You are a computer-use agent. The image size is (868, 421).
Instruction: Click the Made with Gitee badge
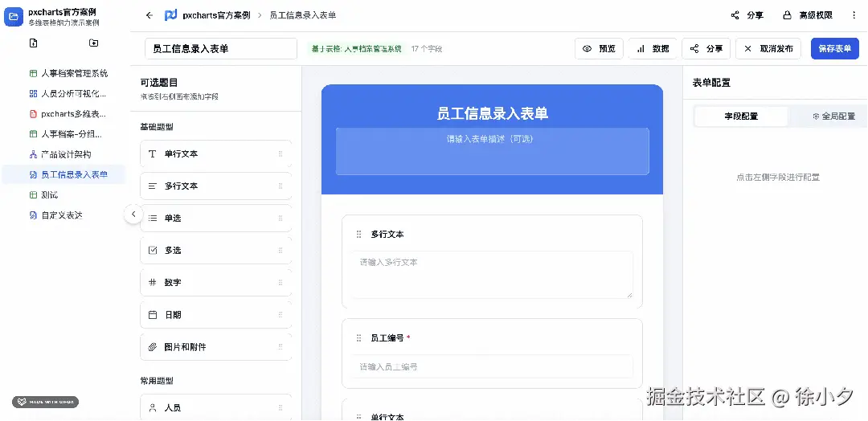coord(45,403)
